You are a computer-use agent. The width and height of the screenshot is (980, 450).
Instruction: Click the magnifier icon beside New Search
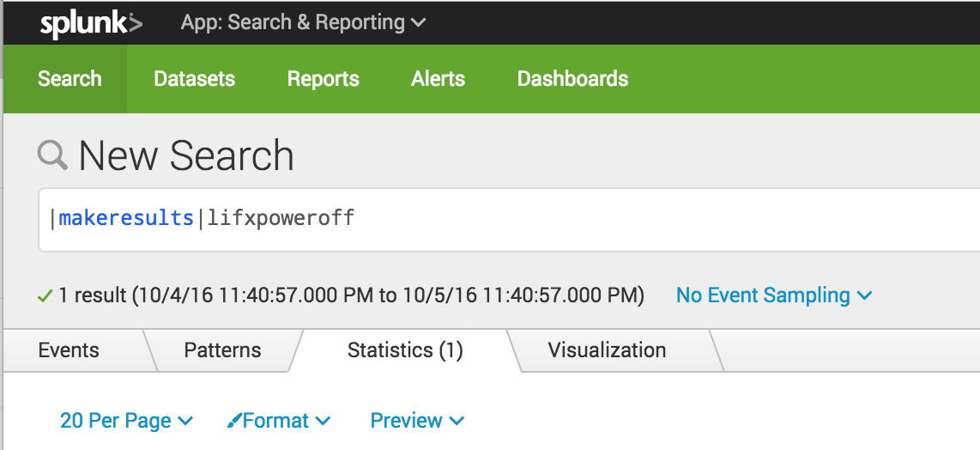click(52, 155)
